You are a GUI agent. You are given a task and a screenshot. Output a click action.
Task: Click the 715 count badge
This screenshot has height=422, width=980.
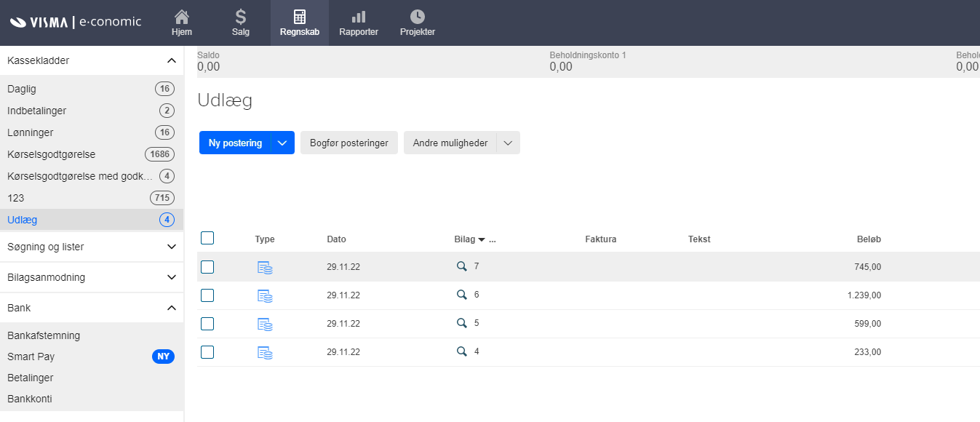pyautogui.click(x=162, y=198)
